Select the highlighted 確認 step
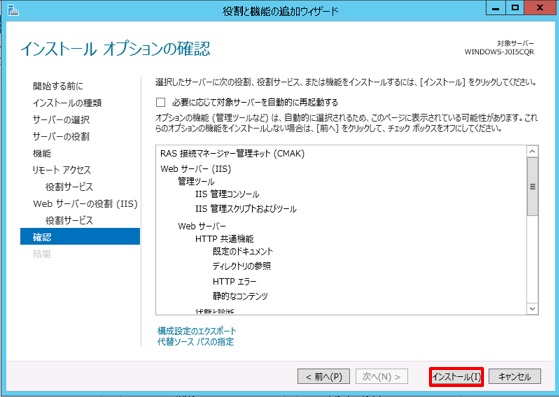Viewport: 559px width, 397px height. tap(80, 237)
